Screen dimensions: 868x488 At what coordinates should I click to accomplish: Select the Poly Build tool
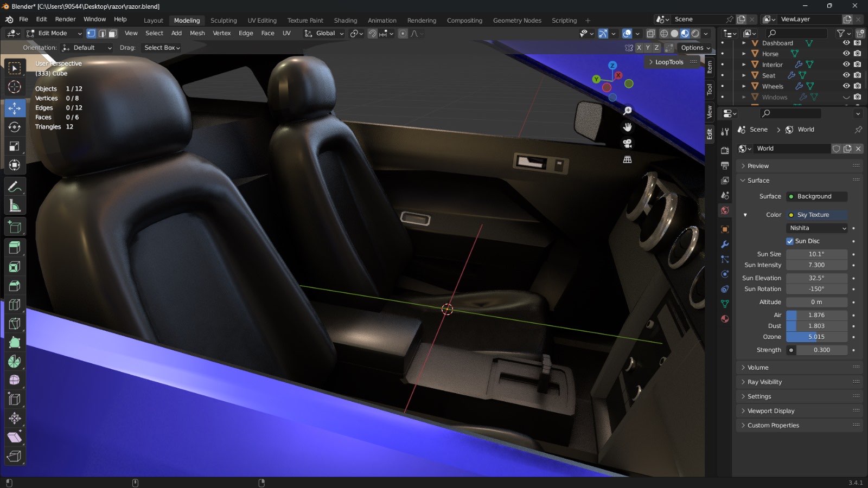[15, 343]
